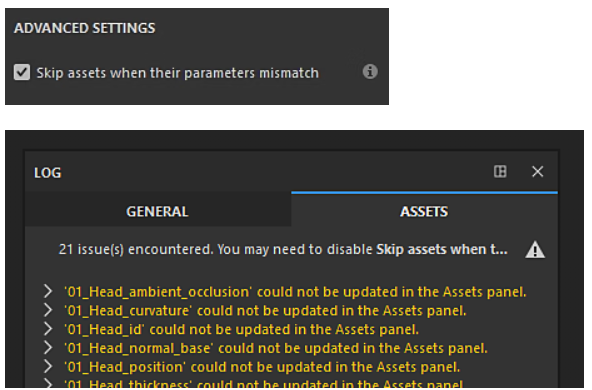Switch to the General log tab

(x=157, y=211)
